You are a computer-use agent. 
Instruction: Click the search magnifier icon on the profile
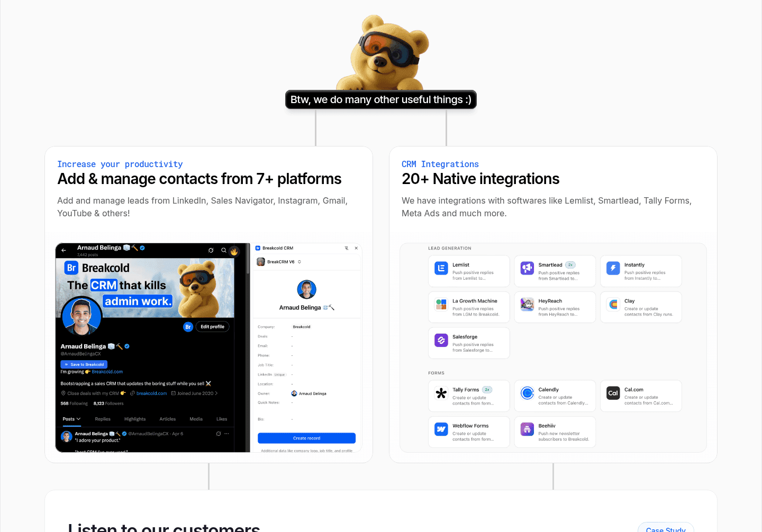[224, 250]
